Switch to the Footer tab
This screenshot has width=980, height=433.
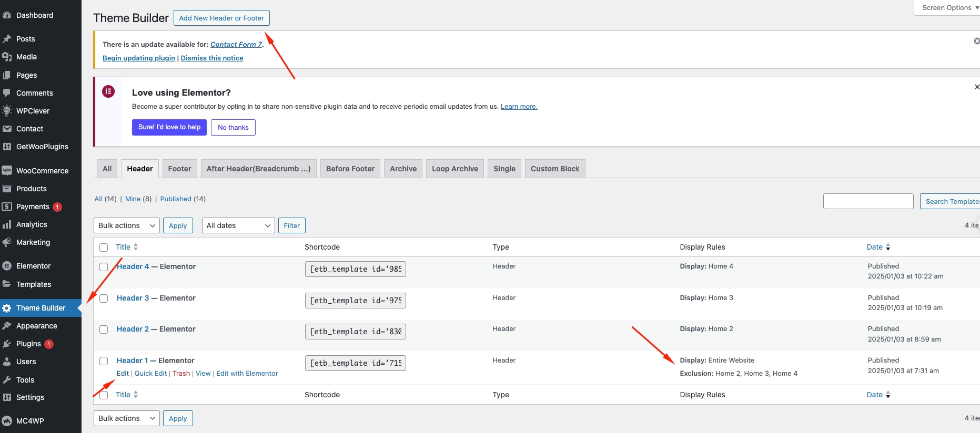179,169
